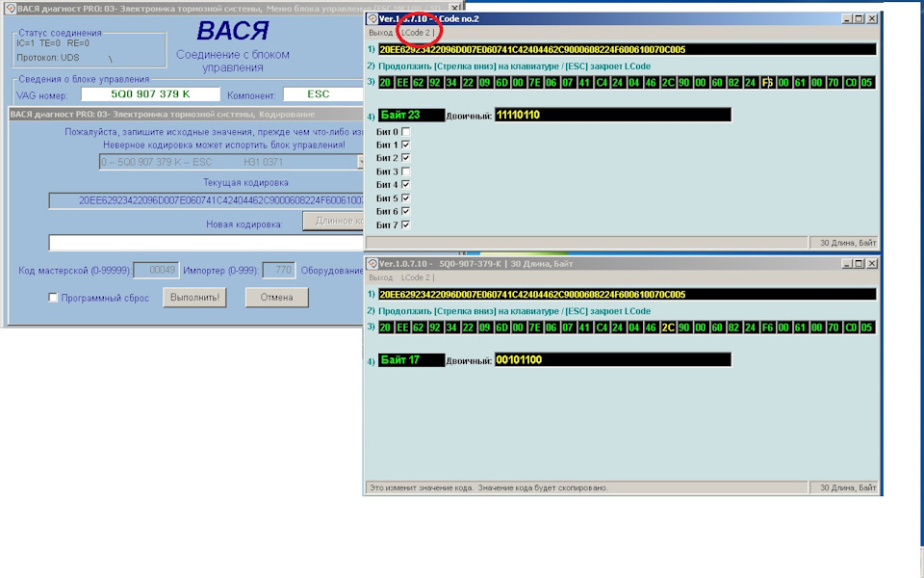Click the ВАСЯ диагност title bar icon
The height and width of the screenshot is (578, 924).
(10, 9)
